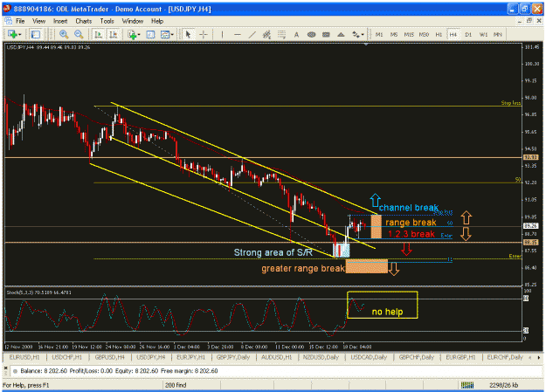
Task: Switch to GBPUSD,H4 chart tab
Action: coord(109,357)
